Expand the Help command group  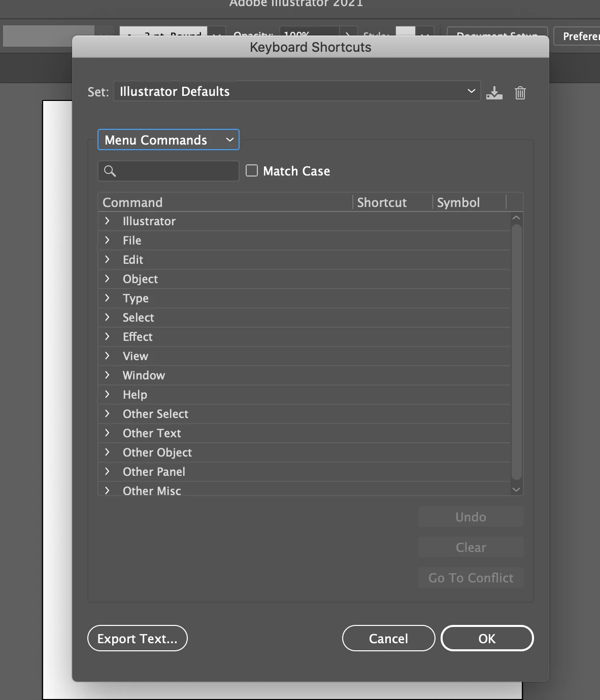click(x=107, y=394)
